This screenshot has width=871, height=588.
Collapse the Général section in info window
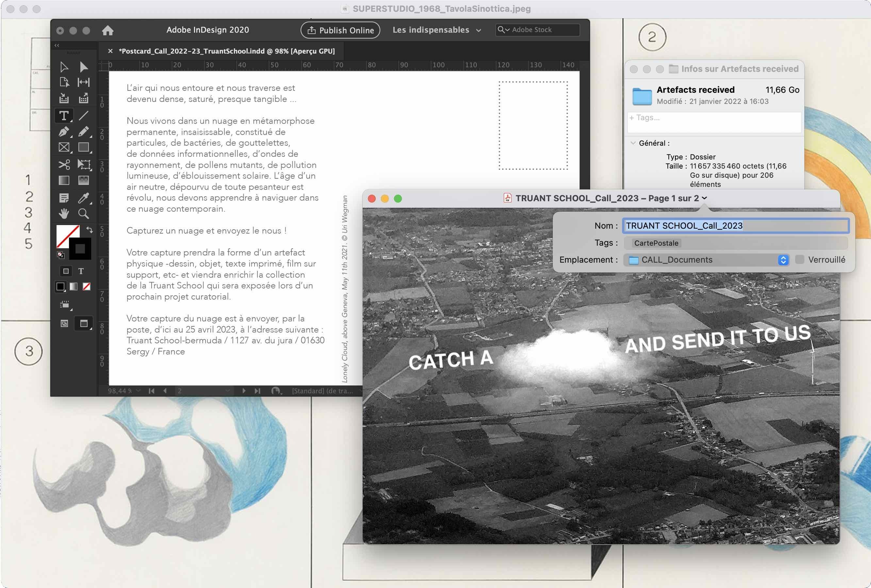[x=633, y=143]
